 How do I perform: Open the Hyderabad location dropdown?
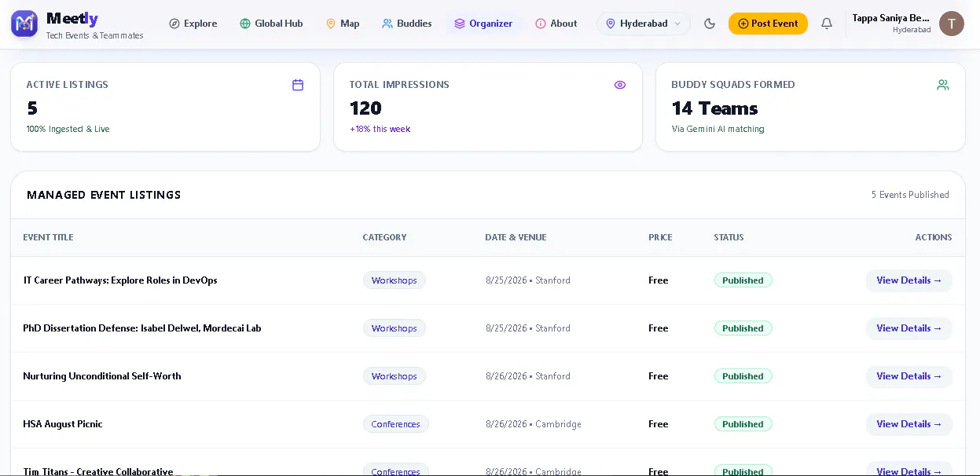pos(644,24)
